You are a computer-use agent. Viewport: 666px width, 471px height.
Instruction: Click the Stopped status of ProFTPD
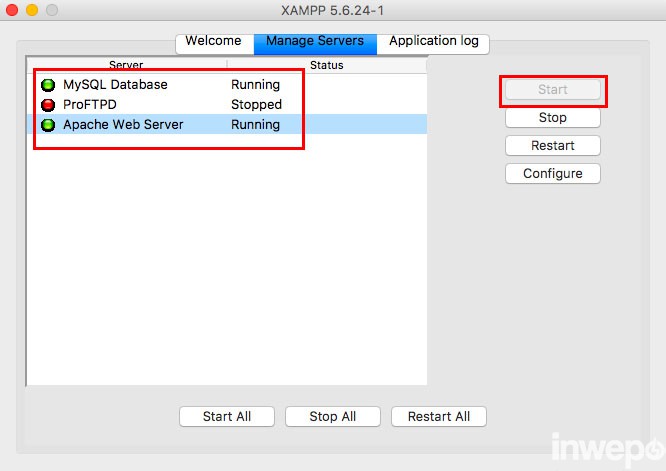pos(256,104)
